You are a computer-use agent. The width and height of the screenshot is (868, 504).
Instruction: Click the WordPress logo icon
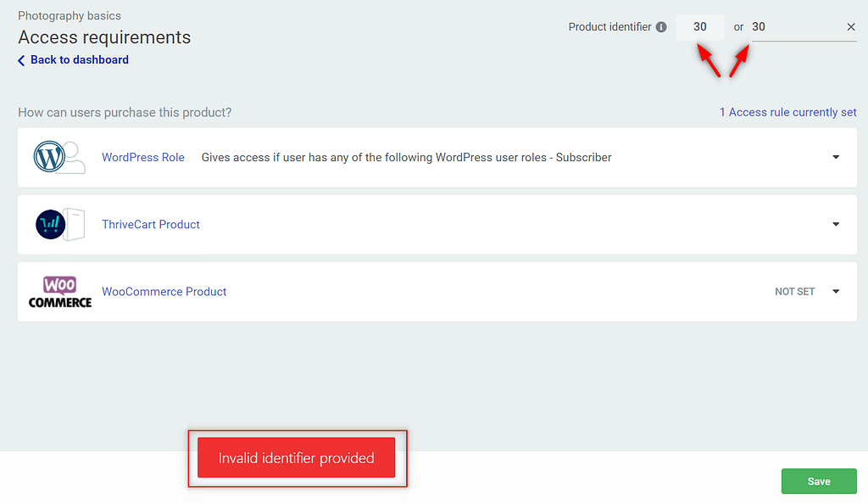point(49,157)
